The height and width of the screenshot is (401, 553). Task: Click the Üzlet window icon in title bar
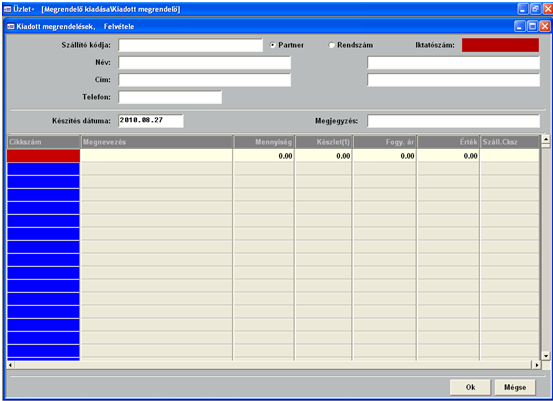click(x=7, y=9)
